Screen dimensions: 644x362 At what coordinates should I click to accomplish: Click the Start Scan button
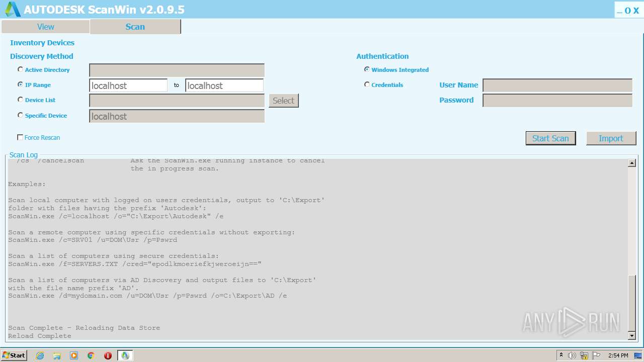coord(550,138)
